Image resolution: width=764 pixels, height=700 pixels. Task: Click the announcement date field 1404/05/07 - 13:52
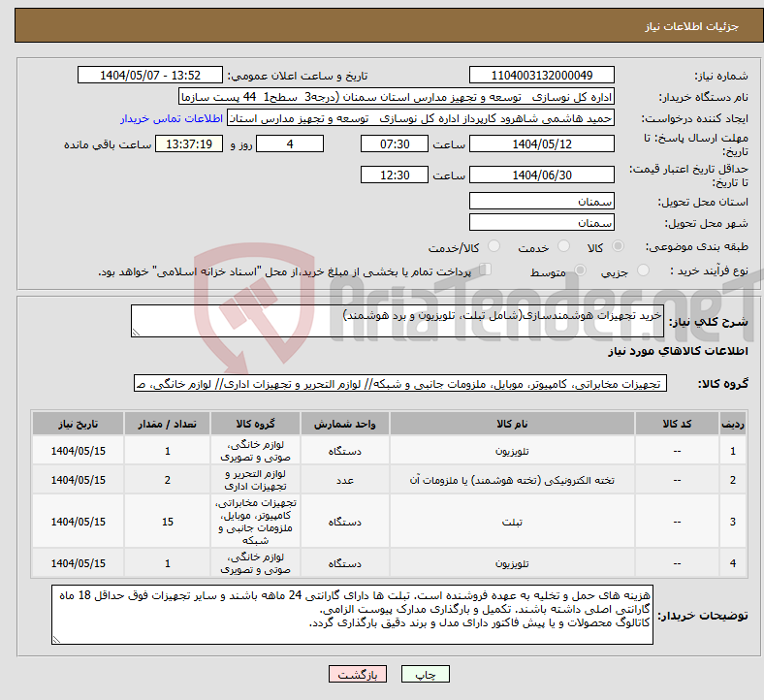point(150,76)
